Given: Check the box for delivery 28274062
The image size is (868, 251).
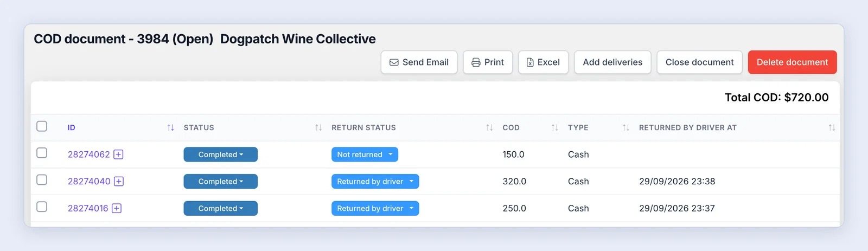Looking at the screenshot, I should point(42,153).
